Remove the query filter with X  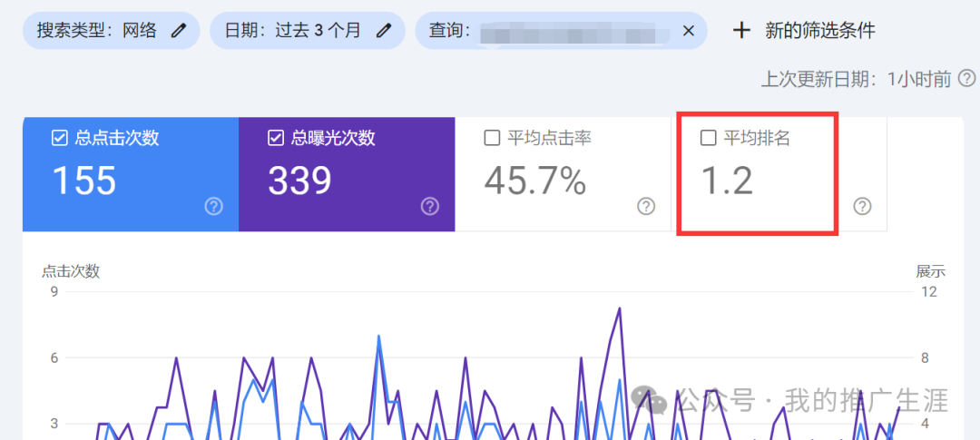688,30
